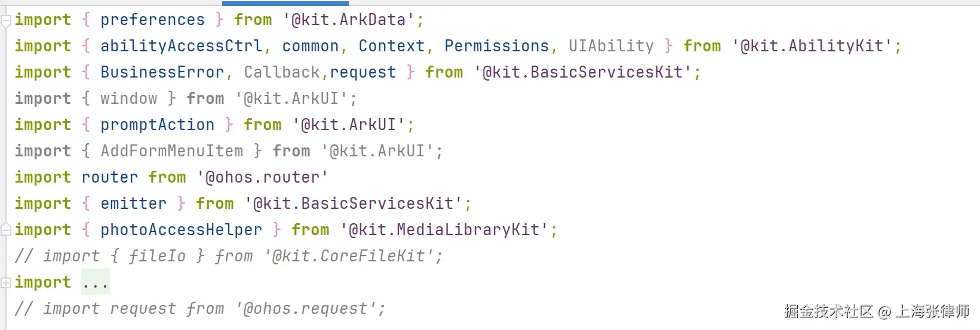The image size is (980, 330).
Task: Click the folded ellipsis placeholder
Action: click(96, 283)
